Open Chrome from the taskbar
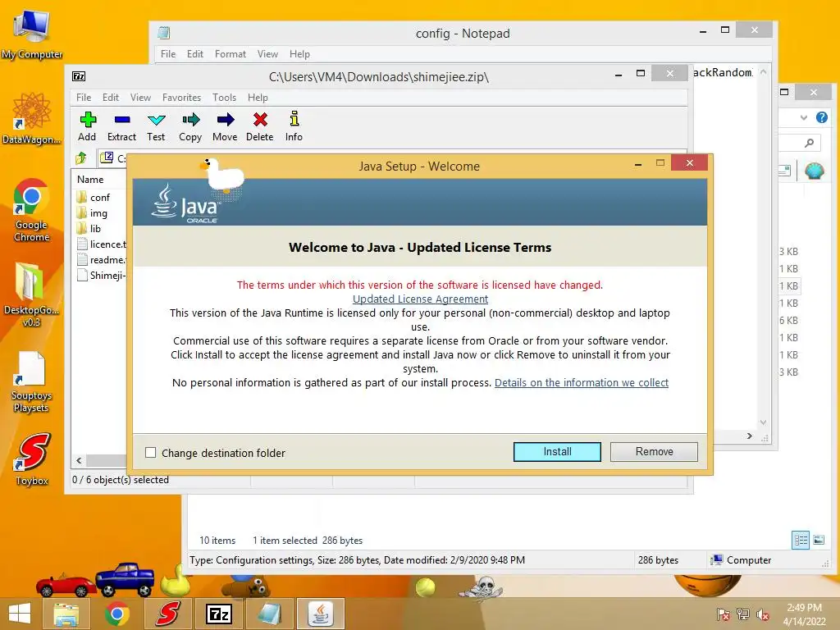 pyautogui.click(x=116, y=614)
